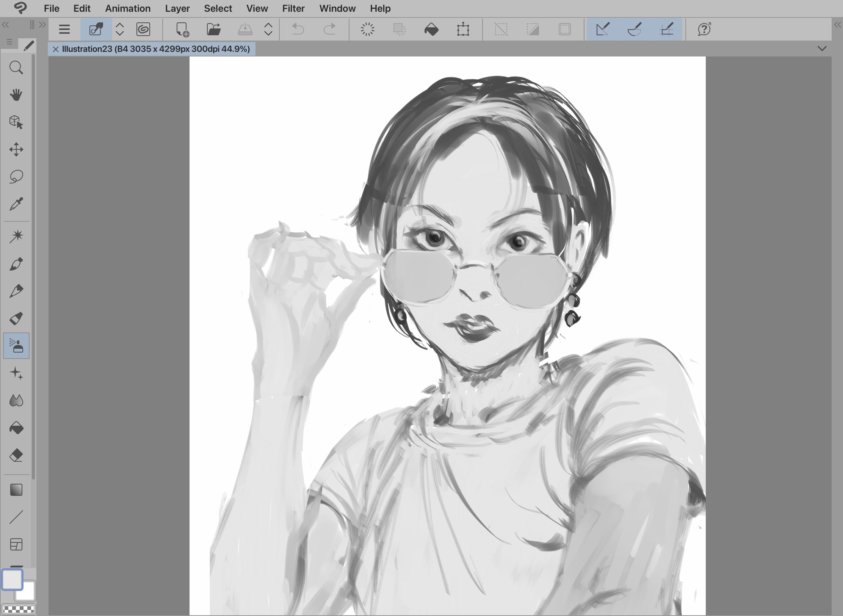
Task: Open the Help menu
Action: [x=380, y=8]
